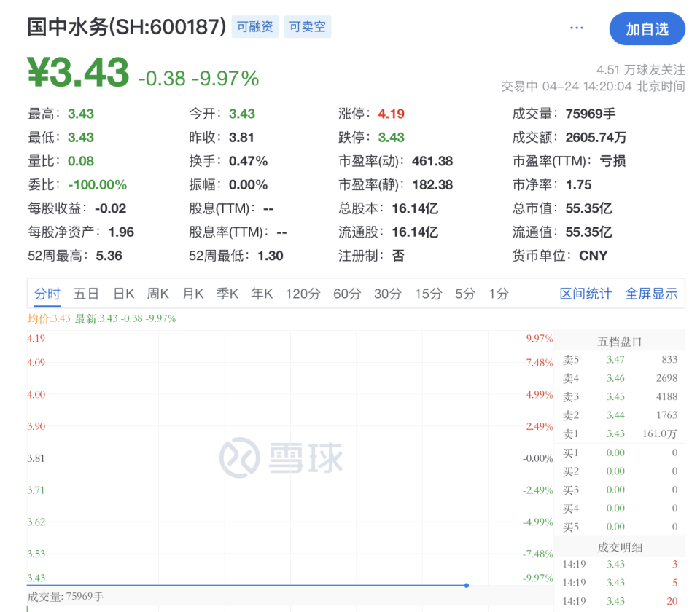Click the 3.81 previous close axis label
This screenshot has width=700, height=612.
pyautogui.click(x=36, y=458)
